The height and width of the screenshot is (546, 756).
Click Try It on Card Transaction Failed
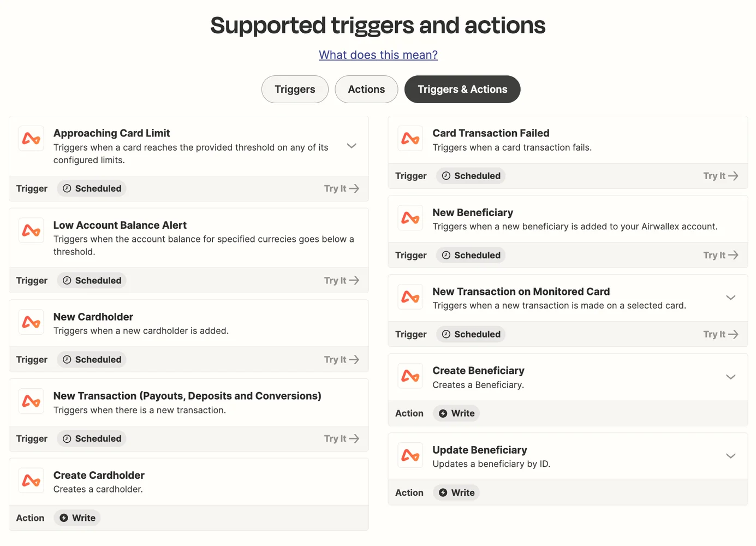pos(721,176)
